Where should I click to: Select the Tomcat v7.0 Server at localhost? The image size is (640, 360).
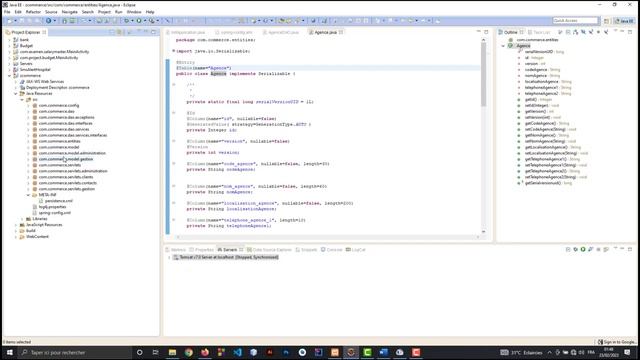coord(226,258)
